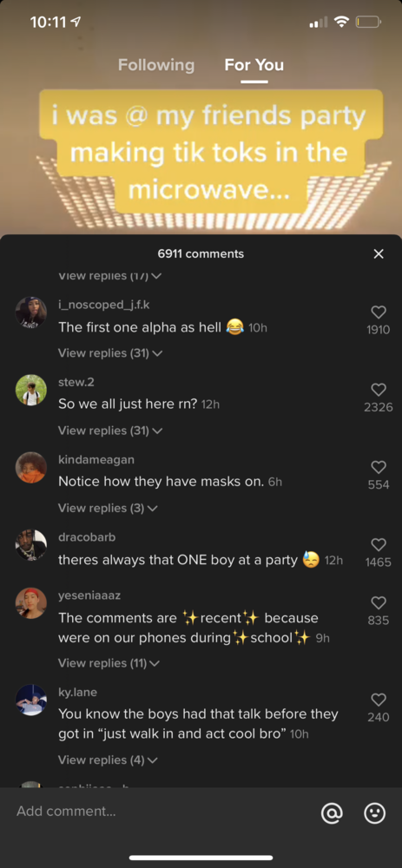
Task: Heart yeseniaaaz's comment about school
Action: tap(379, 603)
